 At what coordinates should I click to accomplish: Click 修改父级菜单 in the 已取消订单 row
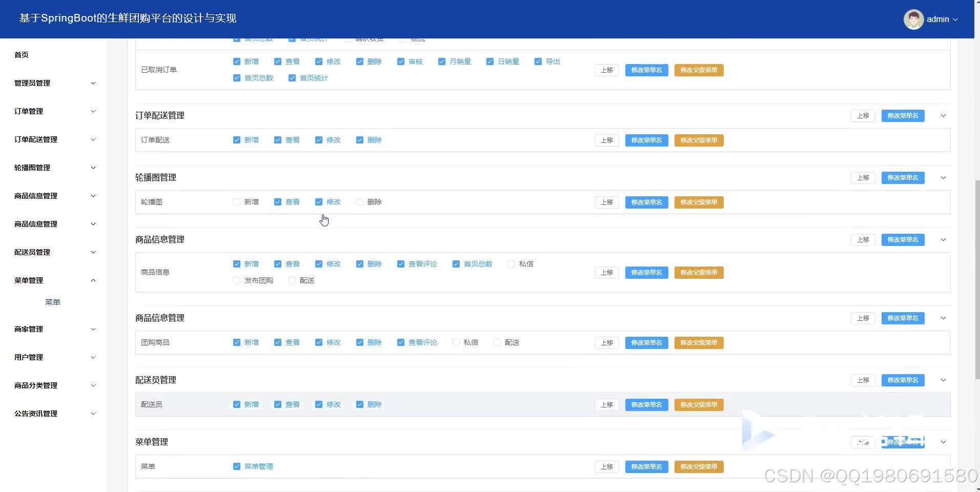699,70
